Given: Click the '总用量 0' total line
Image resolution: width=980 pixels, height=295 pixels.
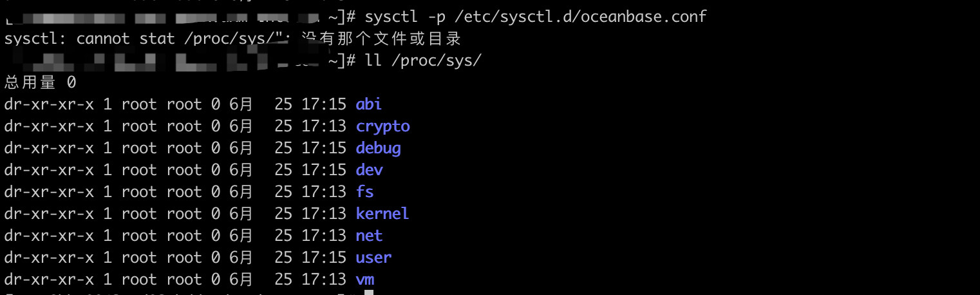Looking at the screenshot, I should tap(40, 82).
